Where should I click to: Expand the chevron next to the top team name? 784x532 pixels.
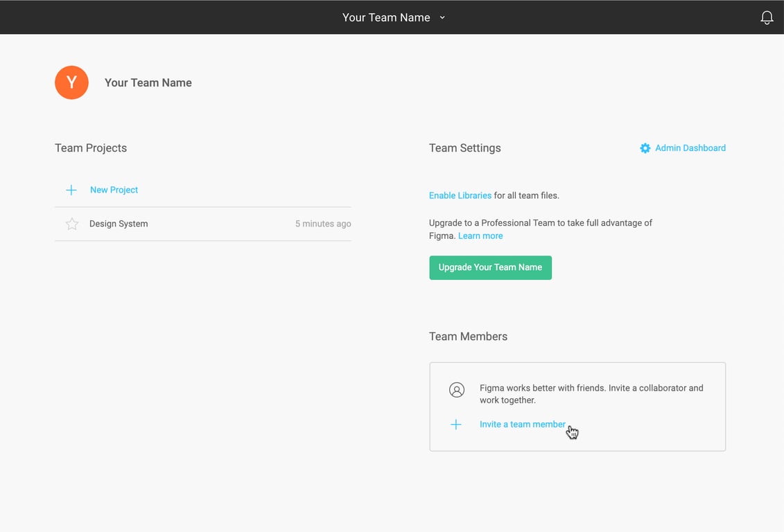click(442, 18)
